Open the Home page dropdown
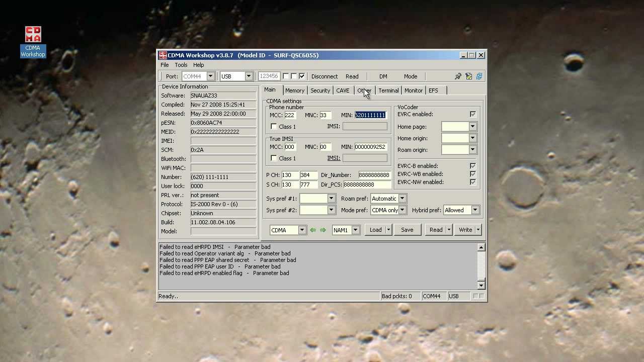This screenshot has width=644, height=362. pyautogui.click(x=472, y=127)
